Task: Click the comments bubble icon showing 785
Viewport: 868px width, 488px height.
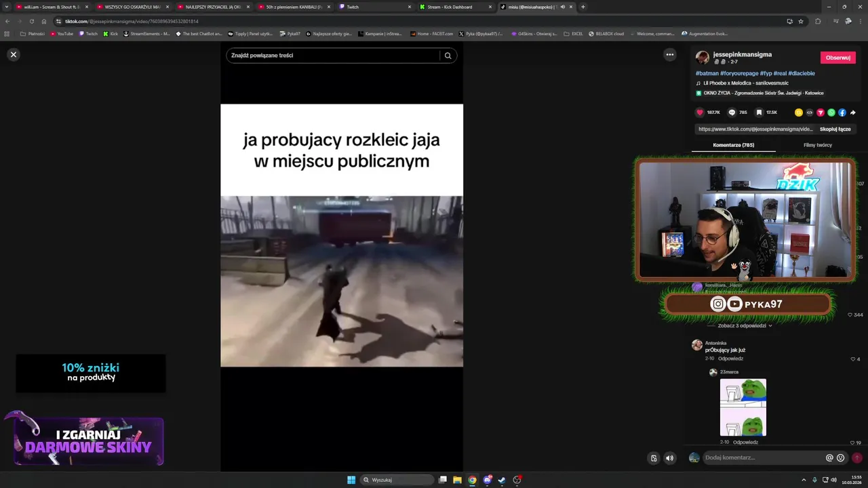Action: pyautogui.click(x=732, y=113)
